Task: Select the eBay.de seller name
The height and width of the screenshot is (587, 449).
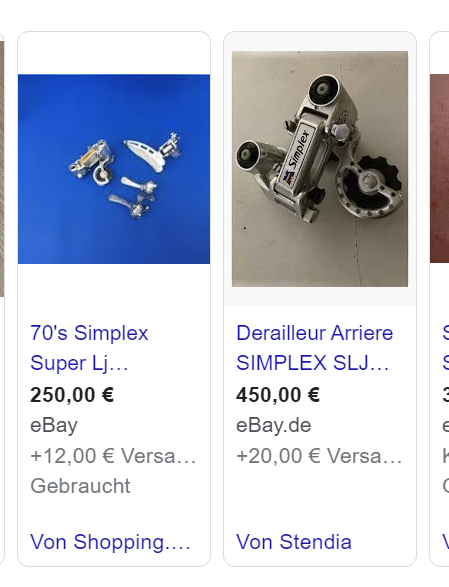Action: point(274,425)
